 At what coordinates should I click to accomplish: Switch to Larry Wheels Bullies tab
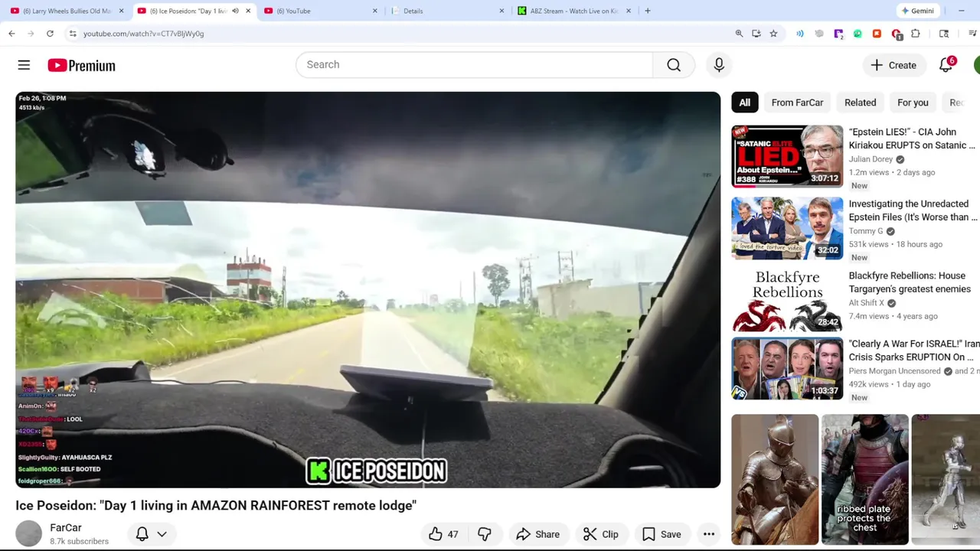[67, 11]
